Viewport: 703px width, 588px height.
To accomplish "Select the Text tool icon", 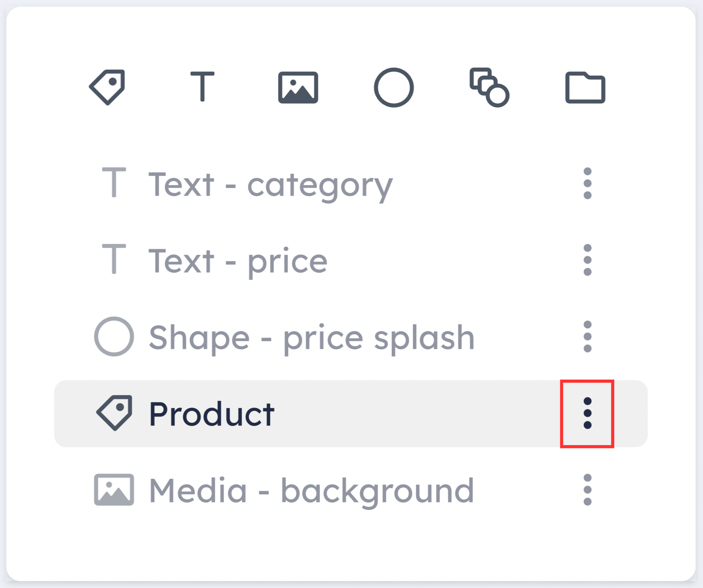I will (202, 86).
